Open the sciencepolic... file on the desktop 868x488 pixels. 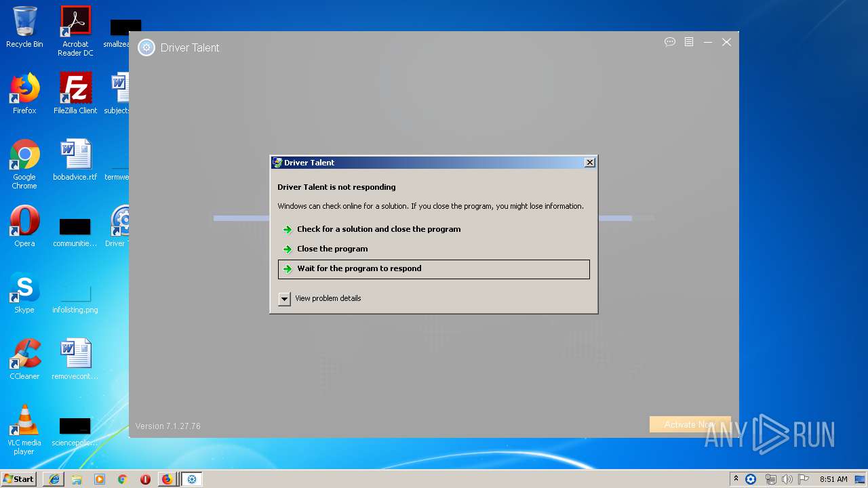(x=75, y=431)
